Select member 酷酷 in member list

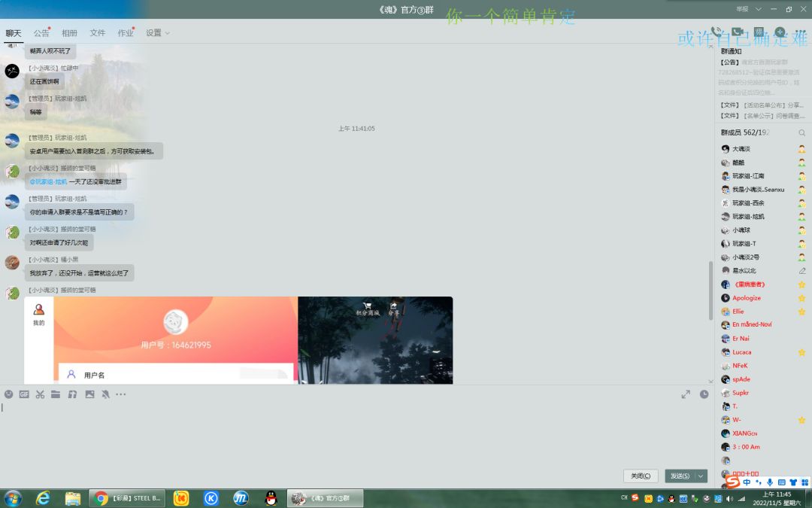point(763,163)
